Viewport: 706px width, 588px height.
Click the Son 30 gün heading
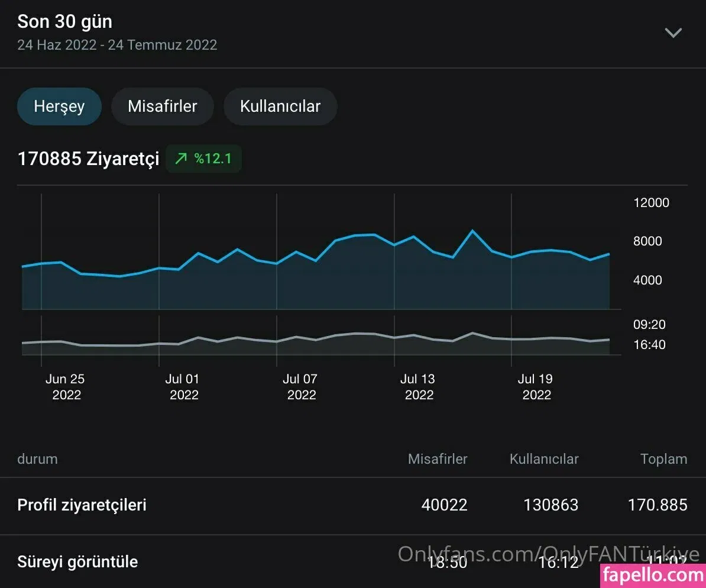(64, 22)
